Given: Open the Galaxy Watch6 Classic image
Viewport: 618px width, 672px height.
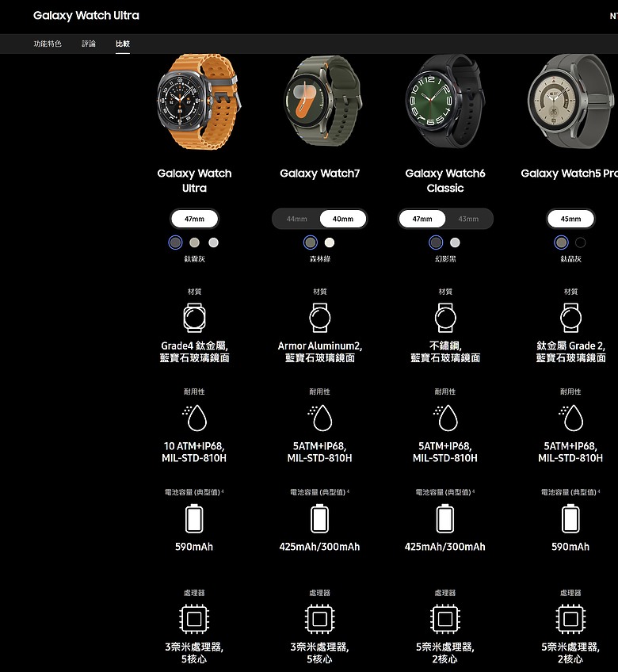Looking at the screenshot, I should click(444, 101).
